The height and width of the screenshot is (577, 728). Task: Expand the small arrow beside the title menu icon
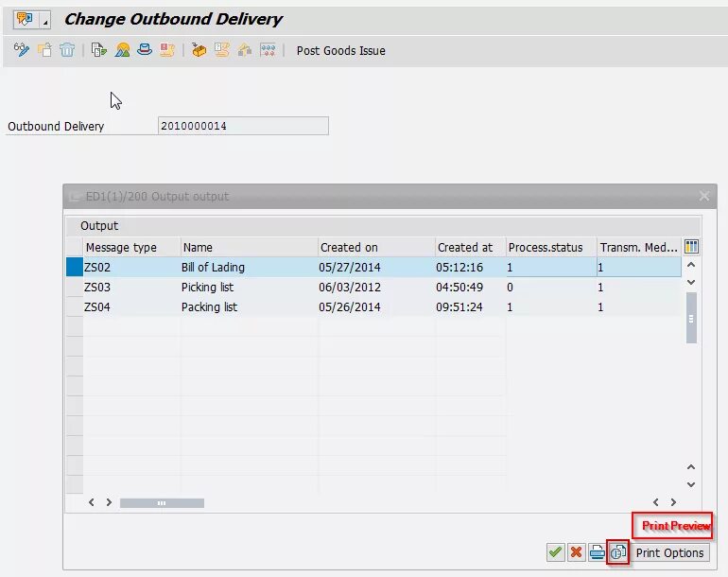coord(45,20)
